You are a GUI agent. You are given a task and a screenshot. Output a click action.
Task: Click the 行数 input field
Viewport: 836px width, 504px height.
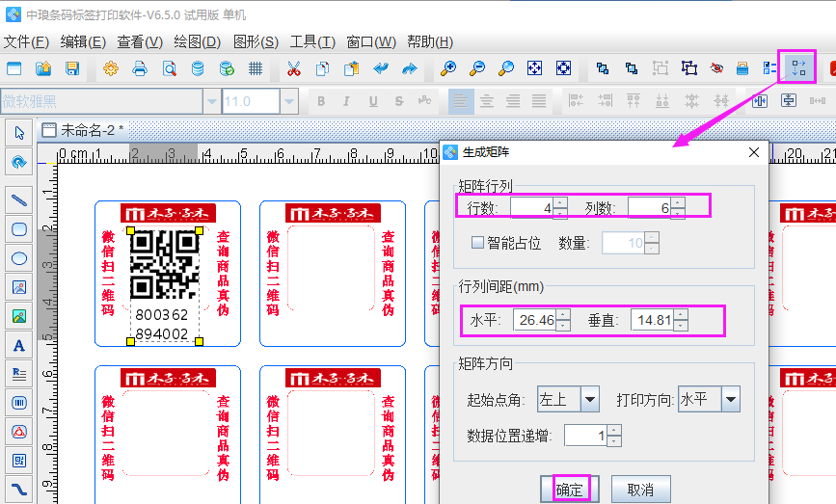(x=531, y=208)
